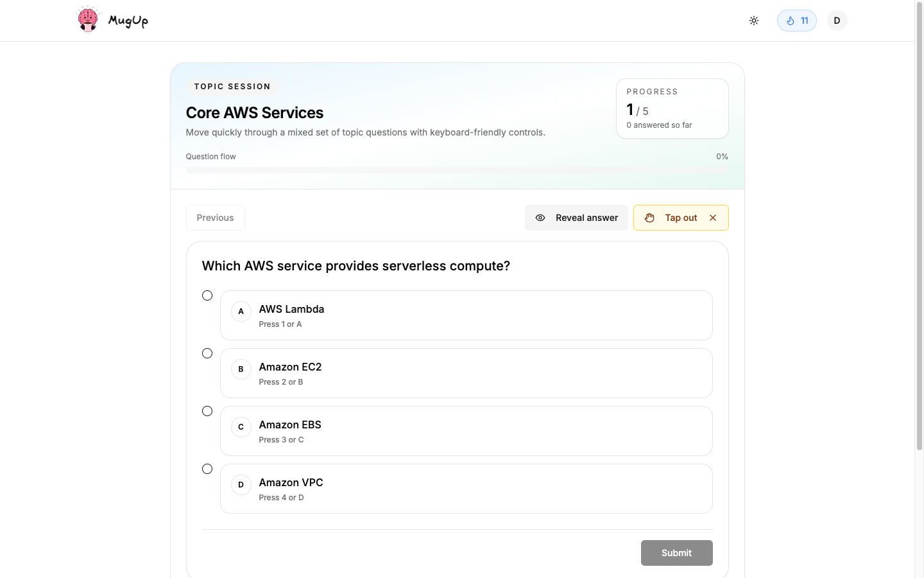Viewport: 924px width, 578px height.
Task: Click the letter C badge for Amazon EBS
Action: click(x=241, y=427)
